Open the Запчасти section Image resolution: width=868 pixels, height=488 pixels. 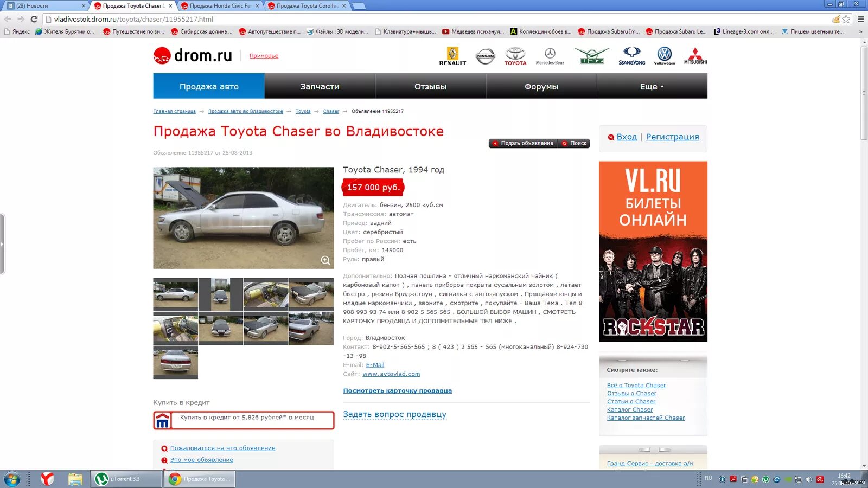(320, 86)
